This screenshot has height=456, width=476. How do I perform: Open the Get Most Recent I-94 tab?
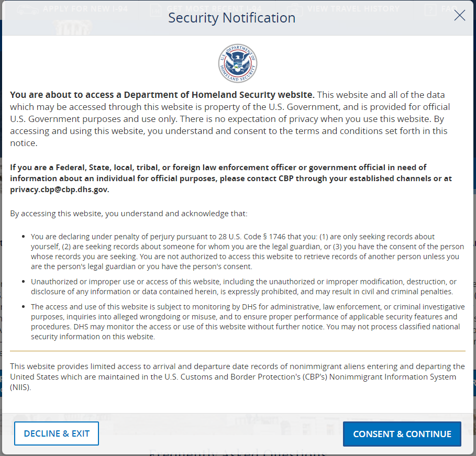coord(214,8)
